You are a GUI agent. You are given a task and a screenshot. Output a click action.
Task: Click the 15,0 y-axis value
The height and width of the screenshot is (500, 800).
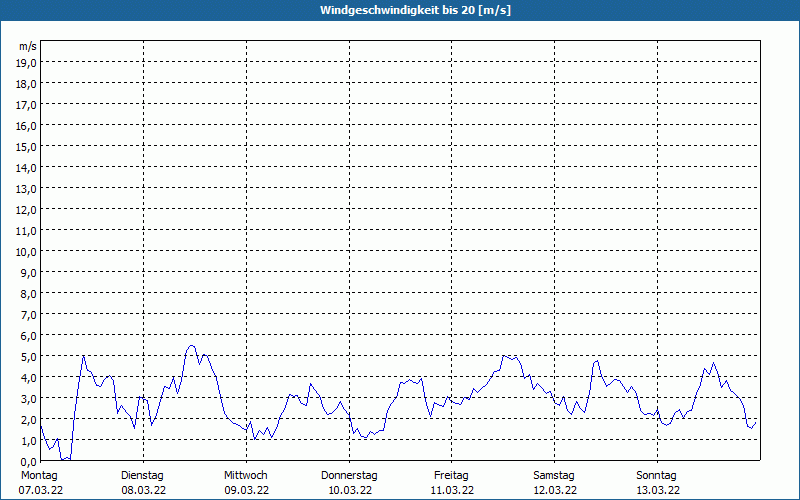coord(27,146)
